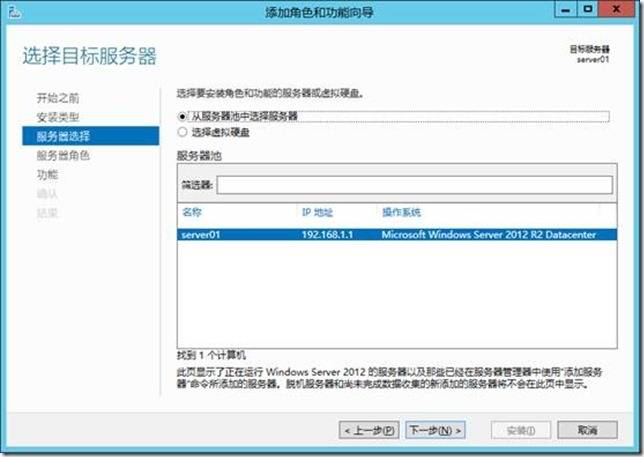Open the 开始之前 step

pos(58,98)
